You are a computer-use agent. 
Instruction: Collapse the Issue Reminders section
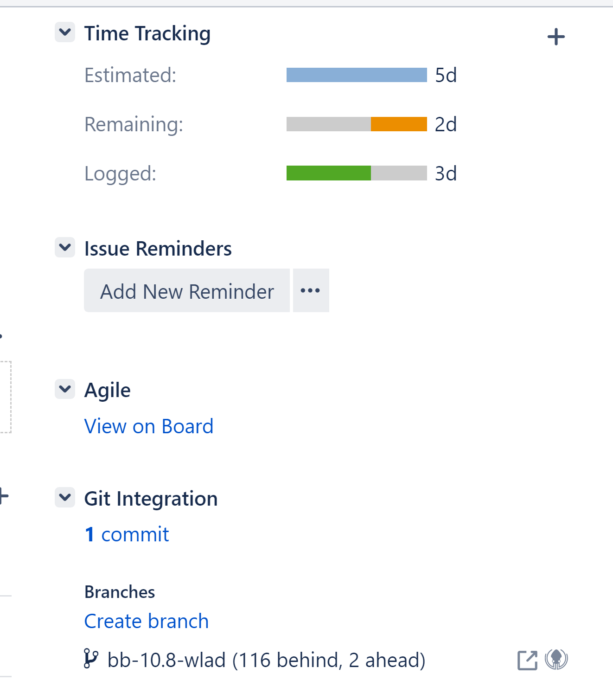pyautogui.click(x=65, y=247)
